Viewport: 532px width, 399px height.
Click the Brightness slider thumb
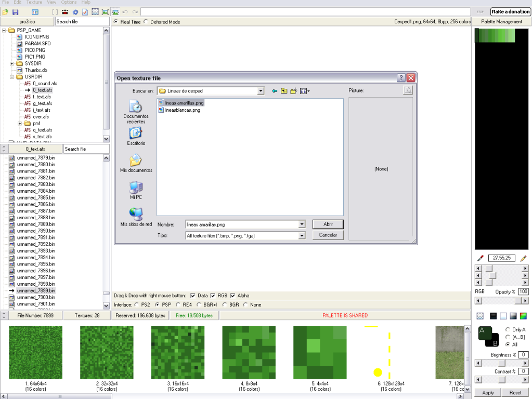[502, 363]
